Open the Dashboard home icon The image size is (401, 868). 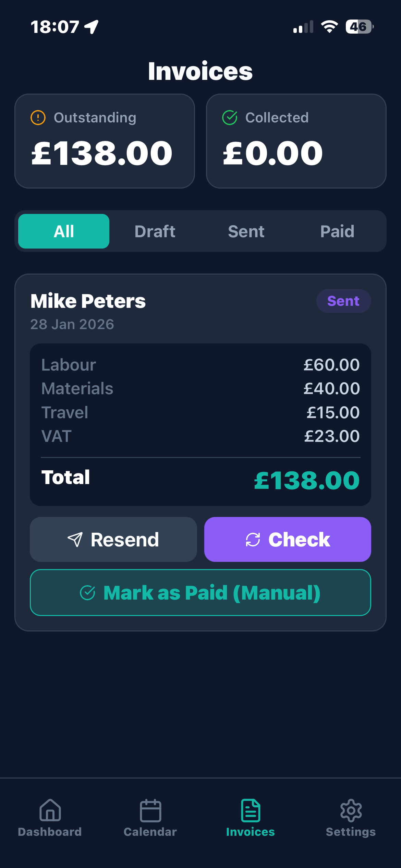[x=50, y=810]
